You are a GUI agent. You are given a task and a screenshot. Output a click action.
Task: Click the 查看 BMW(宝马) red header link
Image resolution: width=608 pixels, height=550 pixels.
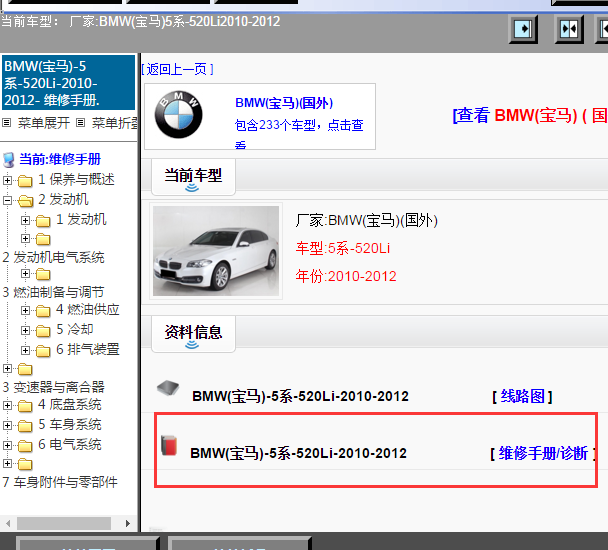(x=530, y=116)
